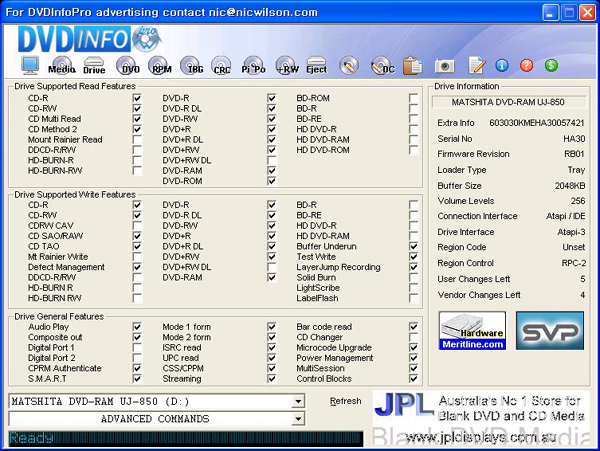
Task: Click the Region Control value RPC-2
Action: [573, 263]
